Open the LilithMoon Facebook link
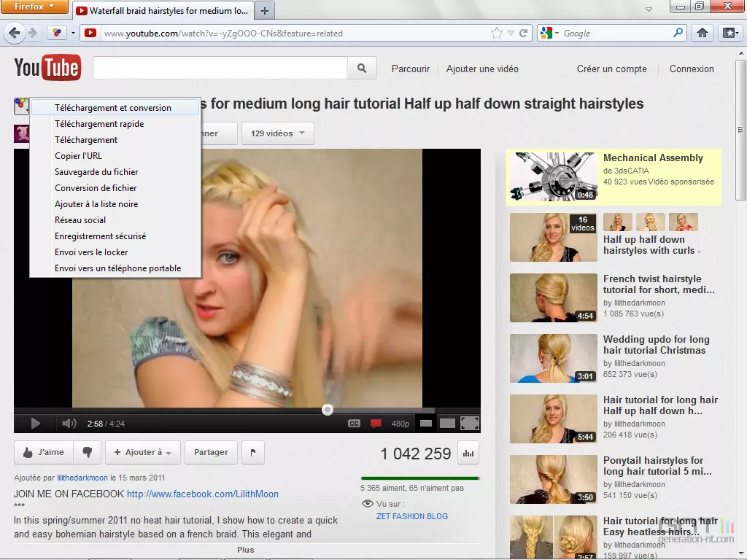Viewport: 747px width, 560px height. (203, 494)
